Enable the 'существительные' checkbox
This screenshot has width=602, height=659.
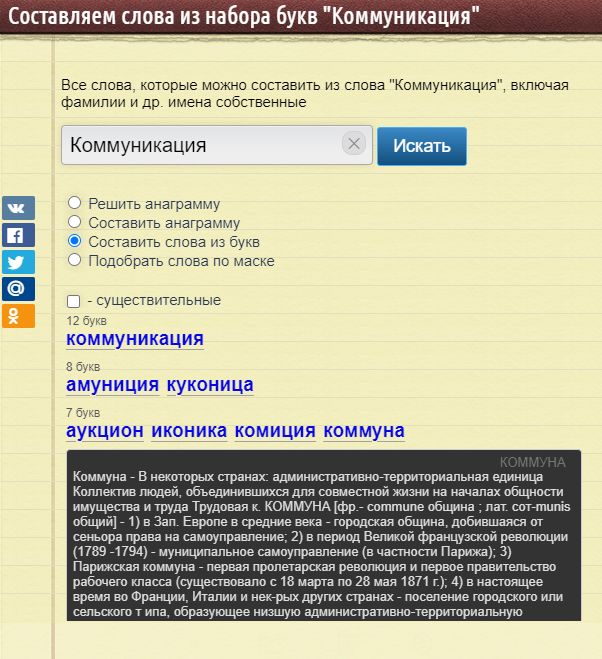74,301
